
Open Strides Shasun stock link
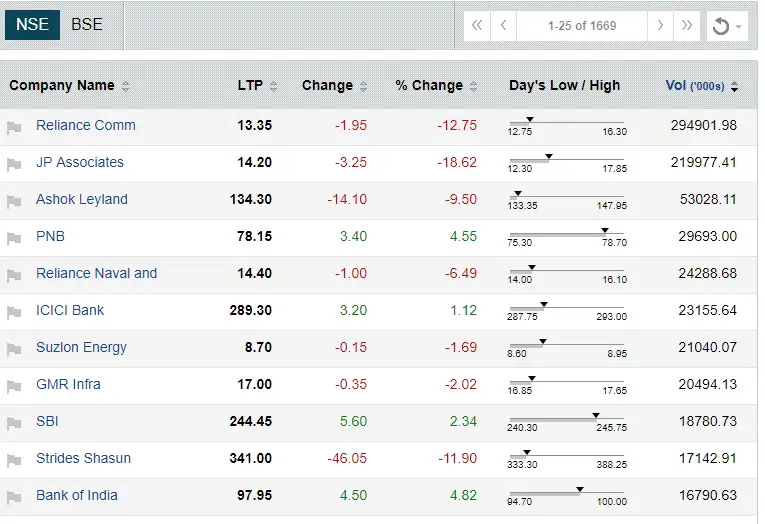(83, 458)
